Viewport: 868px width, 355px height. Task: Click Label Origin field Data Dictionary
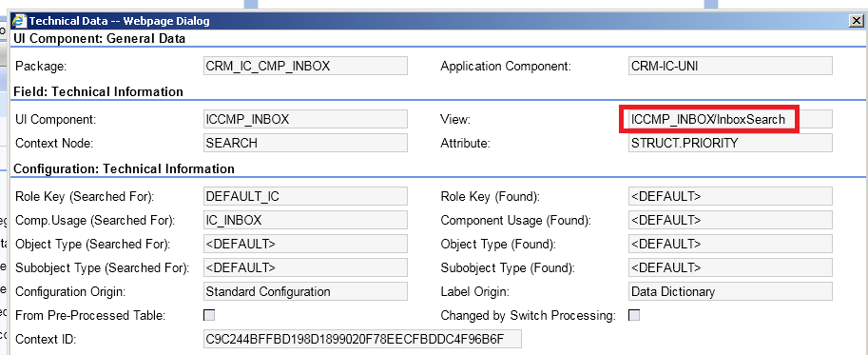(x=730, y=291)
